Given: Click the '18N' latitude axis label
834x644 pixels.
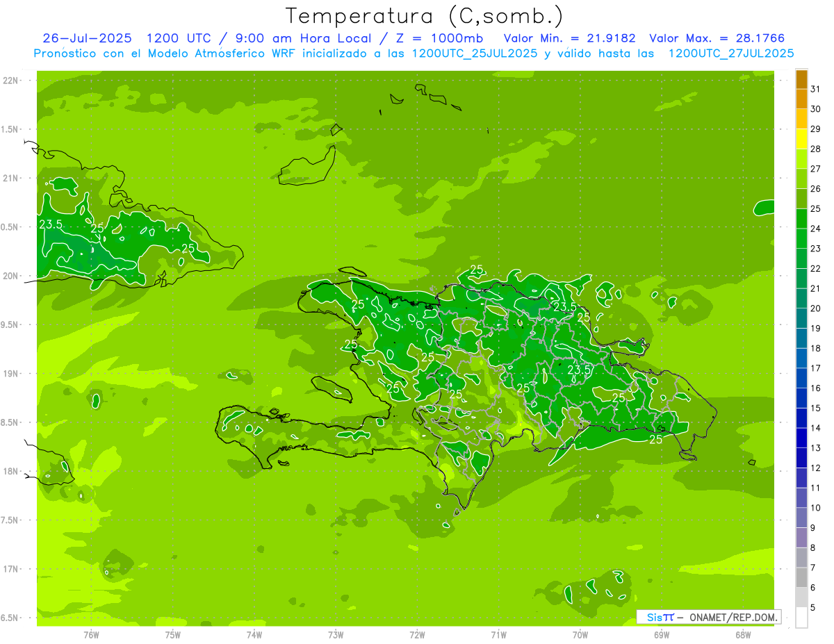Looking at the screenshot, I should coord(10,471).
